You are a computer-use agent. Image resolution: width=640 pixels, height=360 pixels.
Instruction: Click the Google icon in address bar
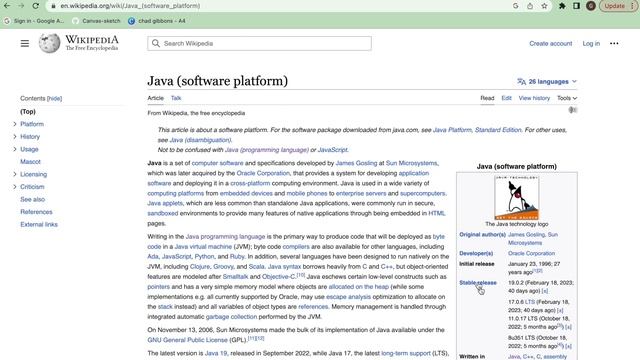516,6
